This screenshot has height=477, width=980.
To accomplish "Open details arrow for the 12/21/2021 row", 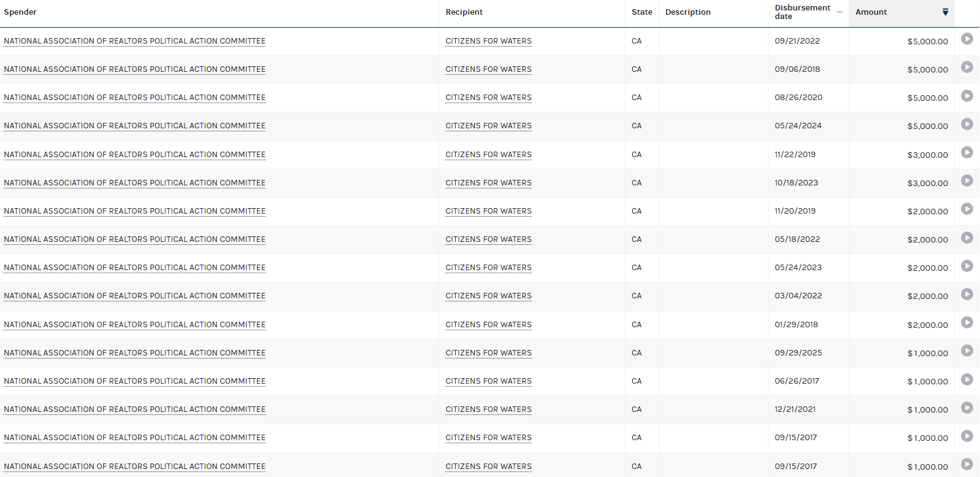I will click(967, 408).
